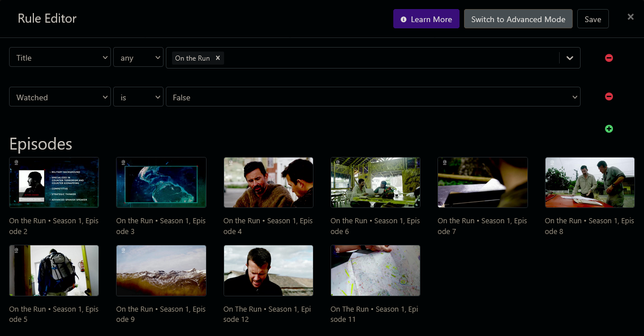Open Season 1 Episode 9 mountain thumbnail
Viewport: 644px width, 336px height.
click(x=161, y=271)
